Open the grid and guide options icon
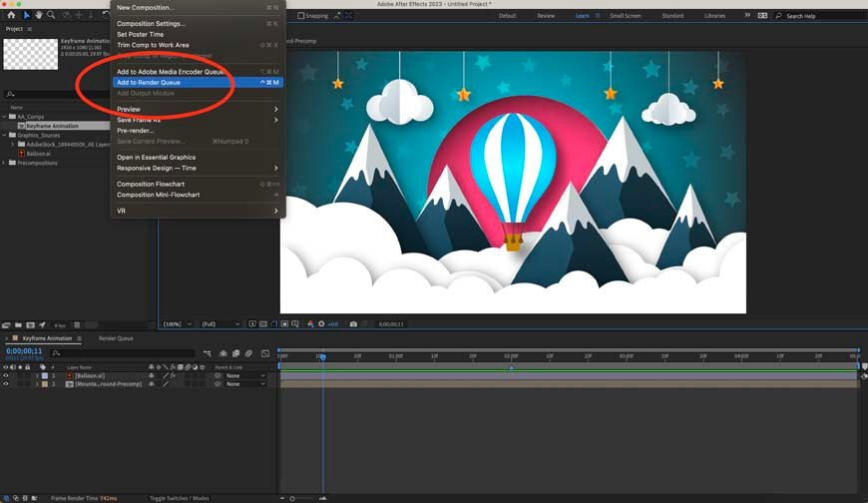 [x=295, y=324]
